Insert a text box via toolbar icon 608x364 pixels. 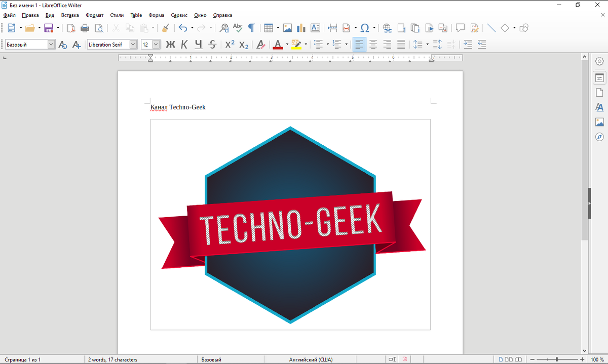[315, 28]
